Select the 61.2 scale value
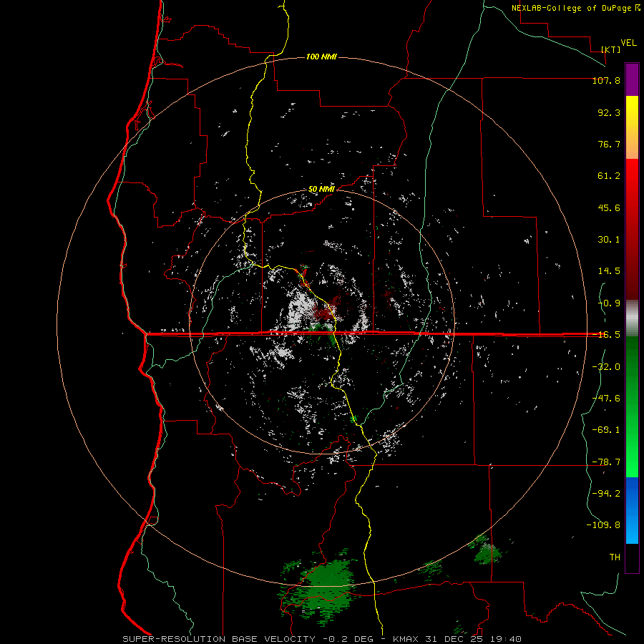 pos(609,176)
